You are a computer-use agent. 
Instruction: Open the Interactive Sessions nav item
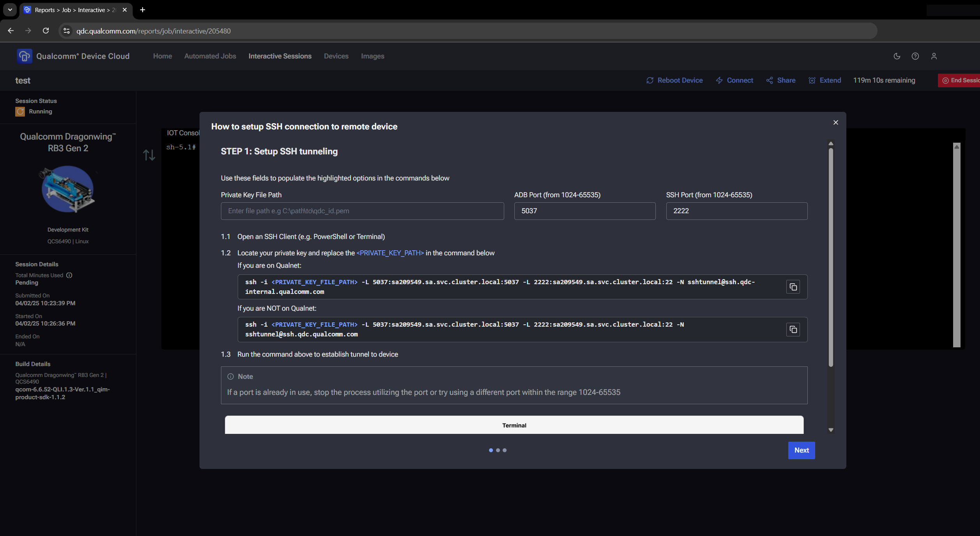click(280, 56)
